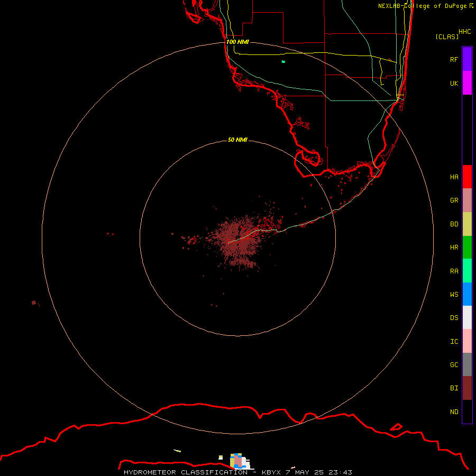The image size is (476, 476).
Task: Click the DS white legend swatch
Action: tap(467, 317)
